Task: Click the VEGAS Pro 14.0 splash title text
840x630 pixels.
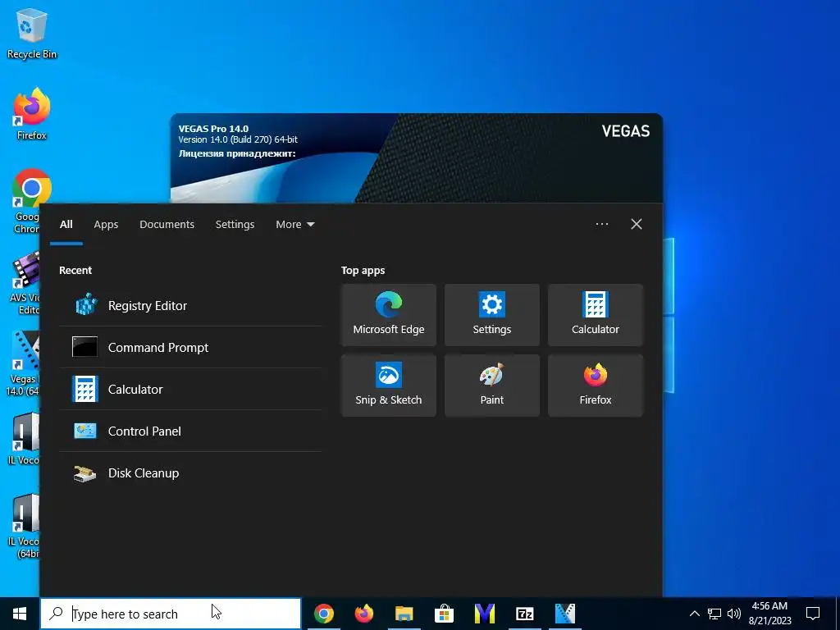Action: click(213, 129)
